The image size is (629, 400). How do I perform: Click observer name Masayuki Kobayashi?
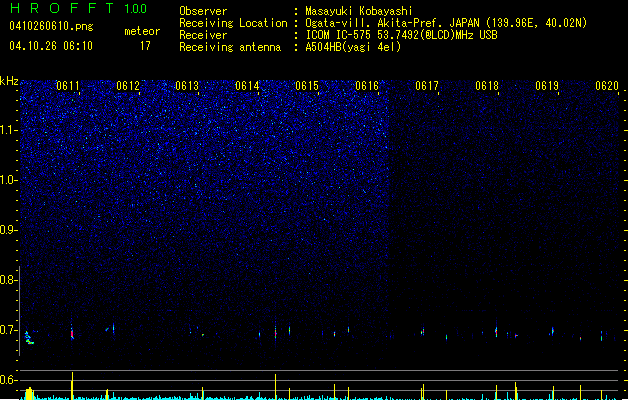(359, 11)
